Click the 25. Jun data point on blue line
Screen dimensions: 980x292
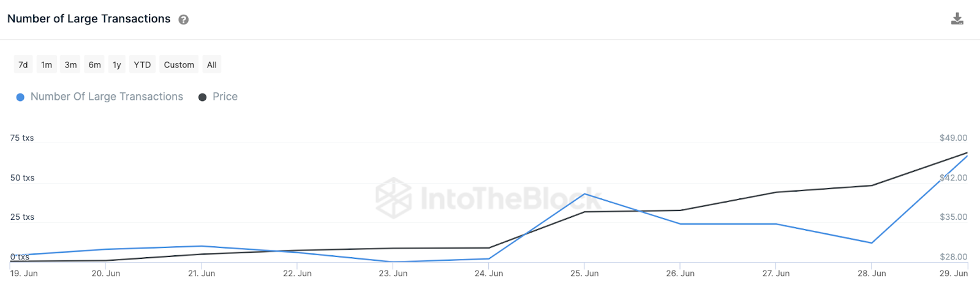click(585, 194)
